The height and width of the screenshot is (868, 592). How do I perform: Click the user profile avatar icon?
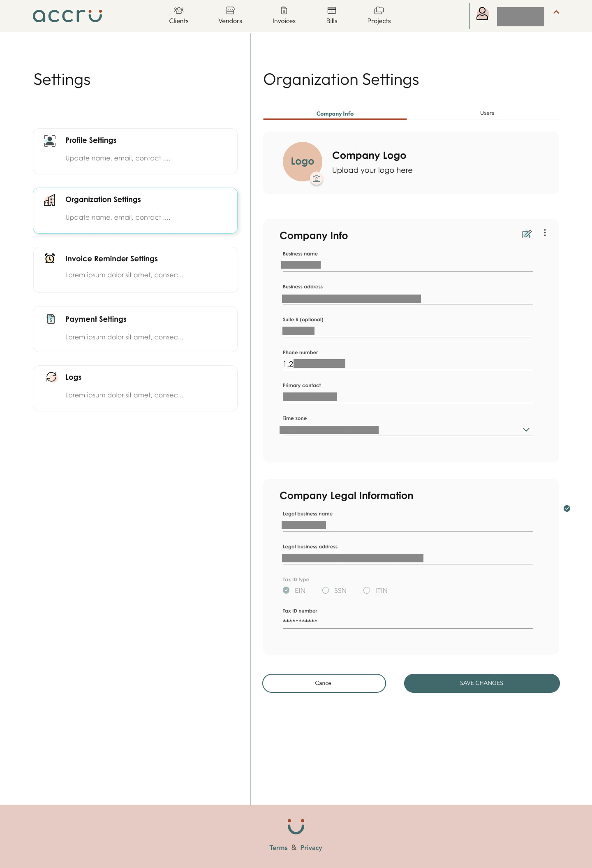coord(482,14)
